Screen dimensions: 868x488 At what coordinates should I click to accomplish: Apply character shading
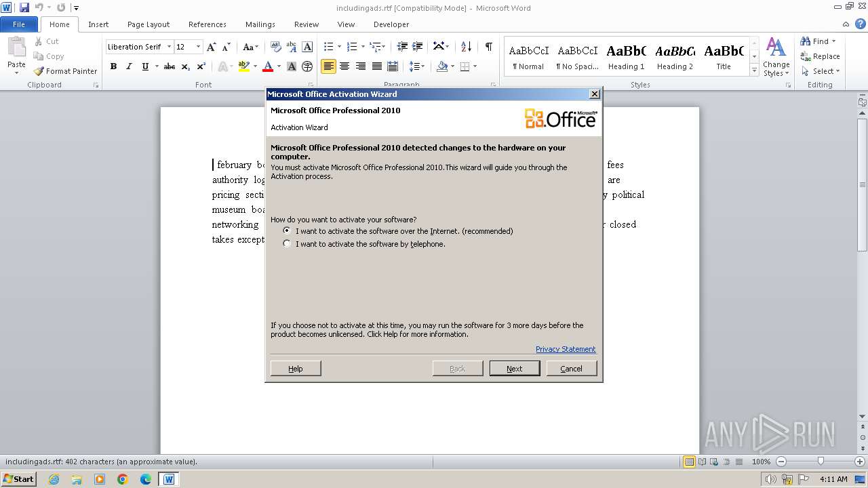pyautogui.click(x=292, y=66)
